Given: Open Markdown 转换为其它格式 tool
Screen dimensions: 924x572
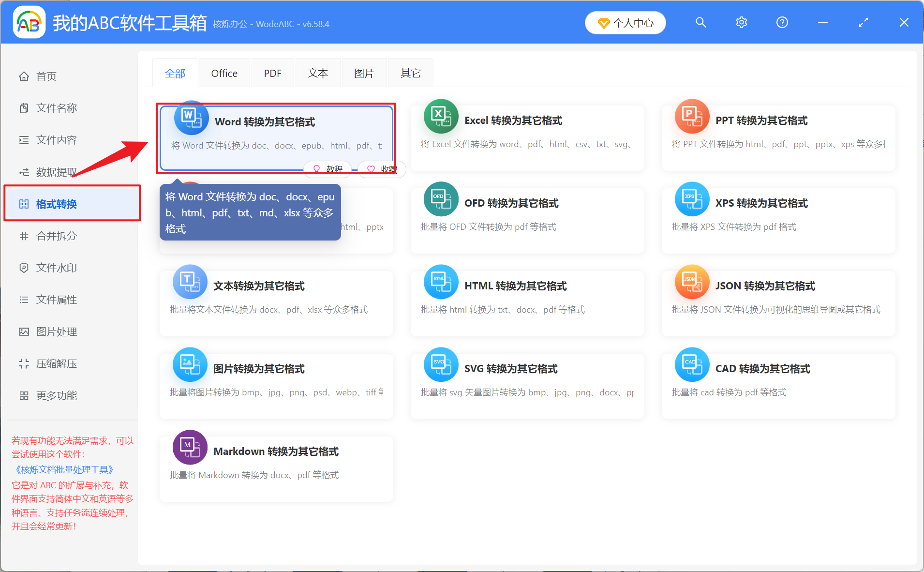Looking at the screenshot, I should click(x=276, y=462).
